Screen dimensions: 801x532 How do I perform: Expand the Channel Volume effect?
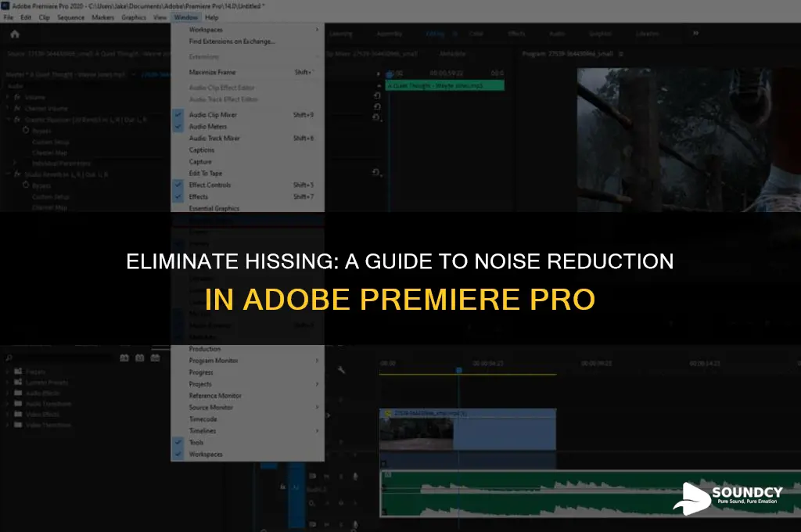[x=8, y=108]
